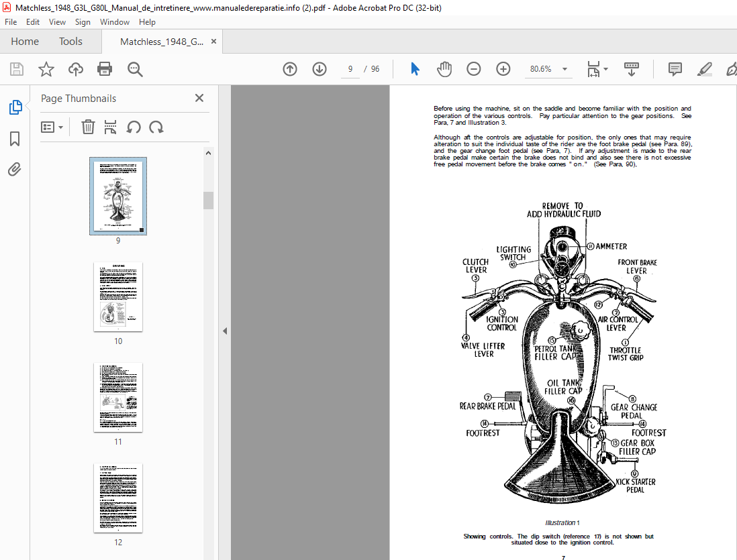This screenshot has width=737, height=560.
Task: Close the Page Thumbnails panel
Action: 199,98
